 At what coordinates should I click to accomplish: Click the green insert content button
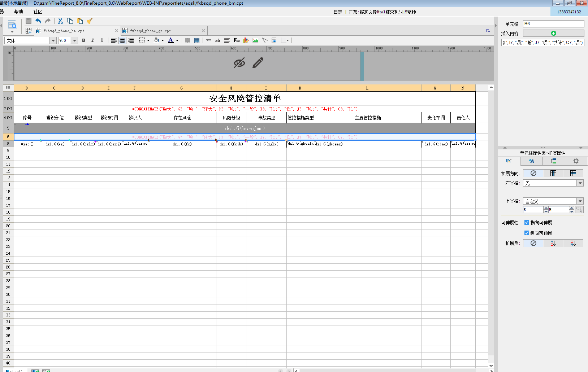554,33
